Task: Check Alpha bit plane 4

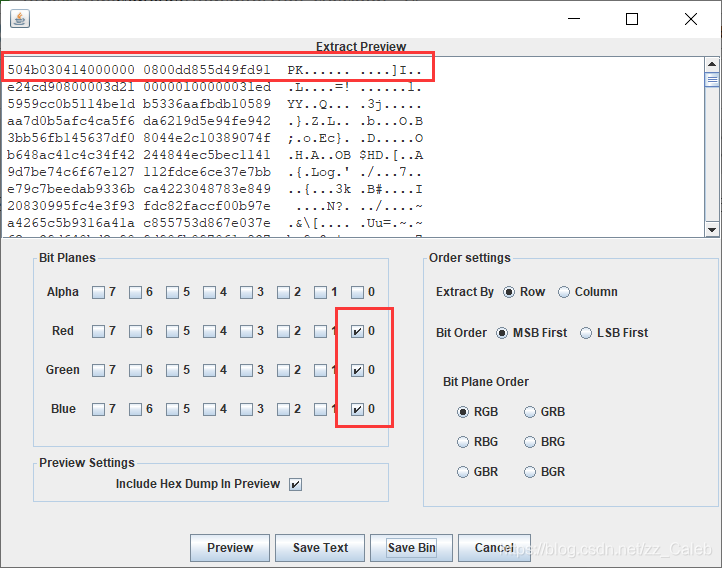Action: [209, 292]
